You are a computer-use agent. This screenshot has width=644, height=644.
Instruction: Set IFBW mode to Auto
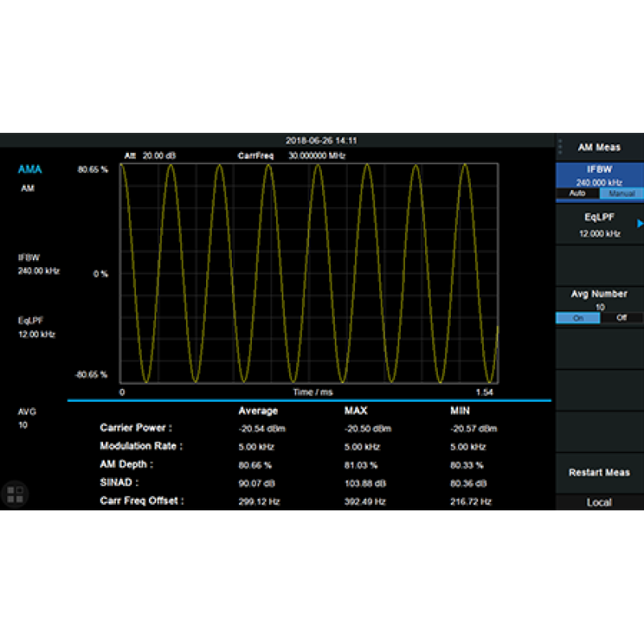(577, 194)
